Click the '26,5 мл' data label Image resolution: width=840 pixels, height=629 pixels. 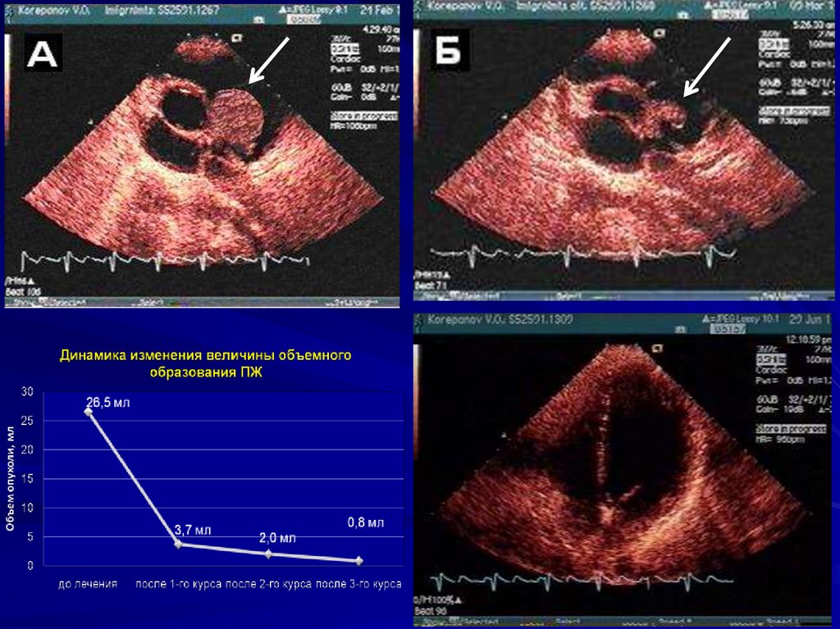(107, 402)
